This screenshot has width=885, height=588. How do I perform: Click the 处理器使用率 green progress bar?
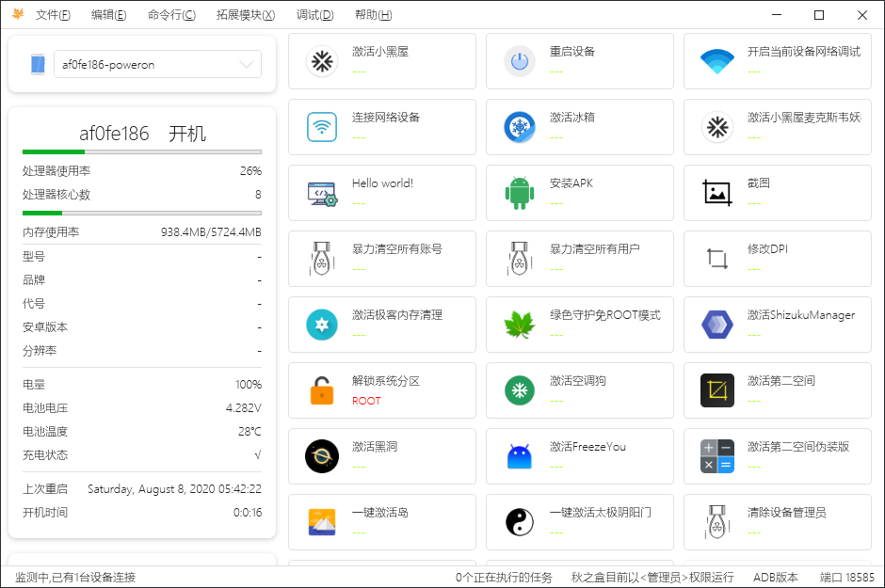pos(141,151)
